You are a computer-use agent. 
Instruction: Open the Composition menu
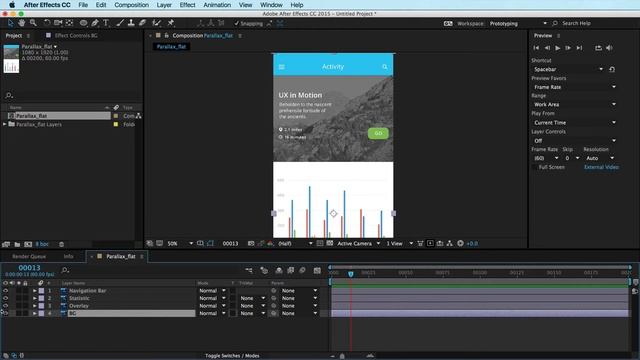(131, 5)
